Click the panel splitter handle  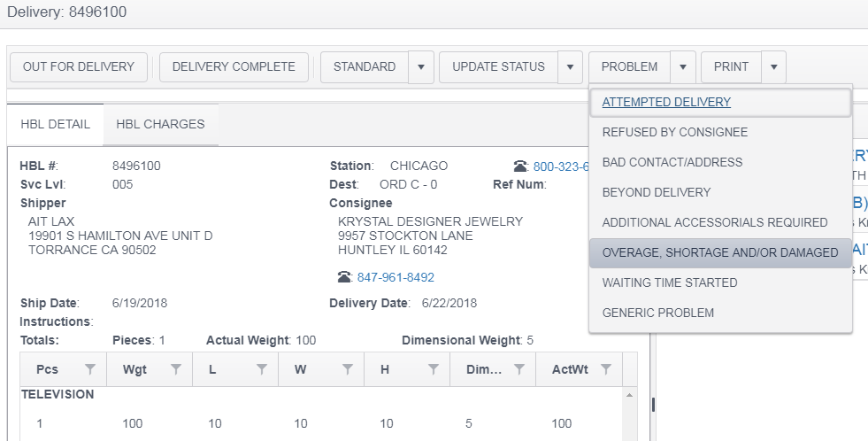coord(653,405)
